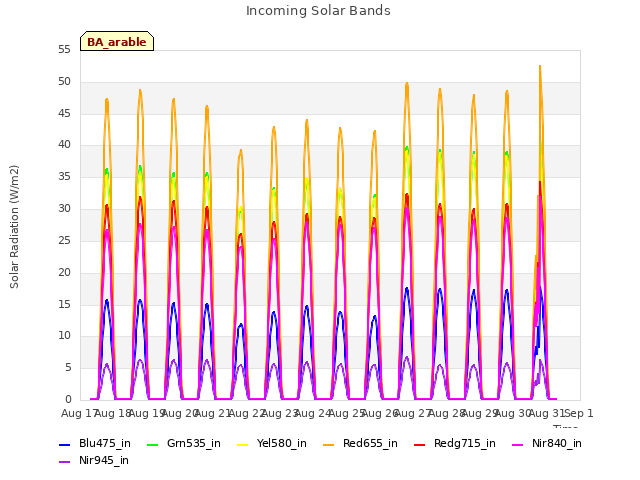Viewport: 640px width, 480px height.
Task: Click the 55 y-axis tick label
Action: coord(64,50)
